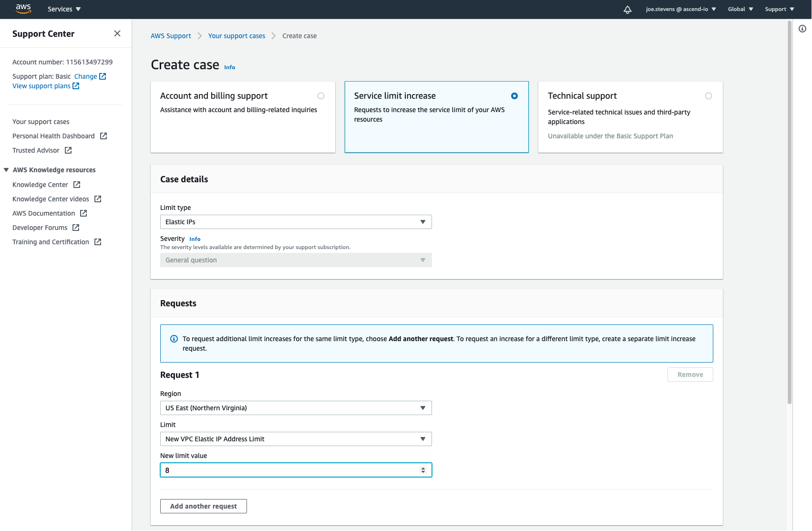Open Knowledge Center videos external icon
Viewport: 812px width, 531px height.
pyautogui.click(x=98, y=199)
